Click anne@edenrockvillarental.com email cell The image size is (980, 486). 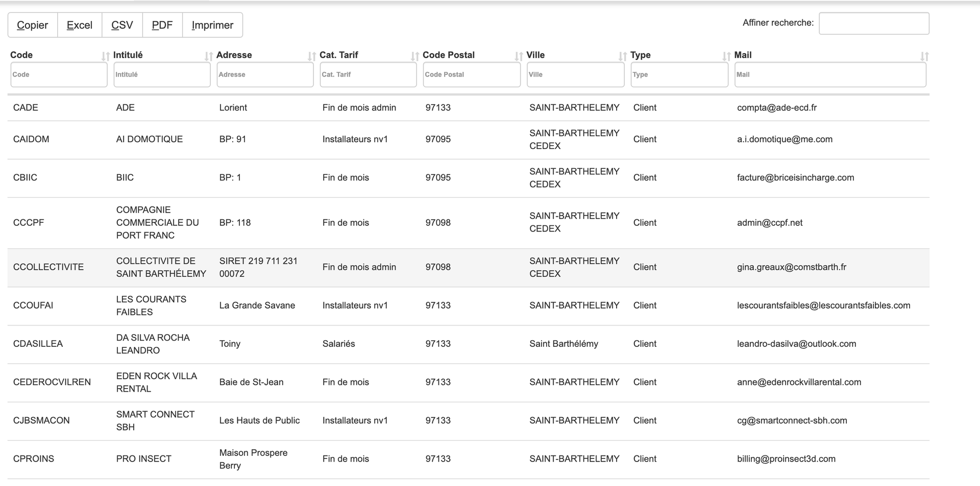pos(799,382)
